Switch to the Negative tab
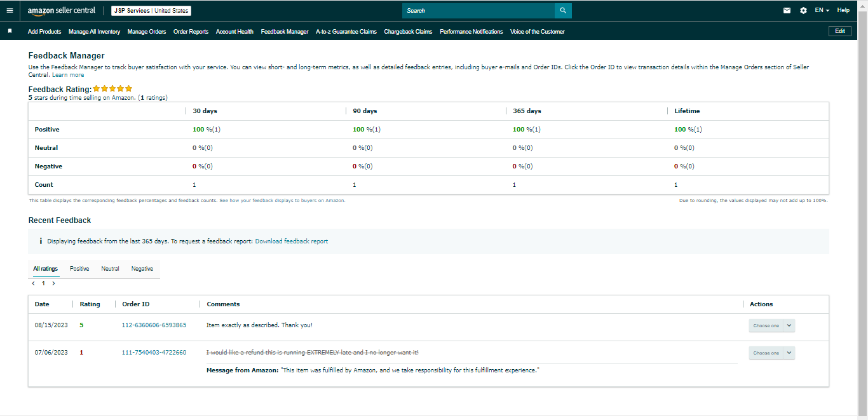The width and height of the screenshot is (868, 420). coord(142,269)
